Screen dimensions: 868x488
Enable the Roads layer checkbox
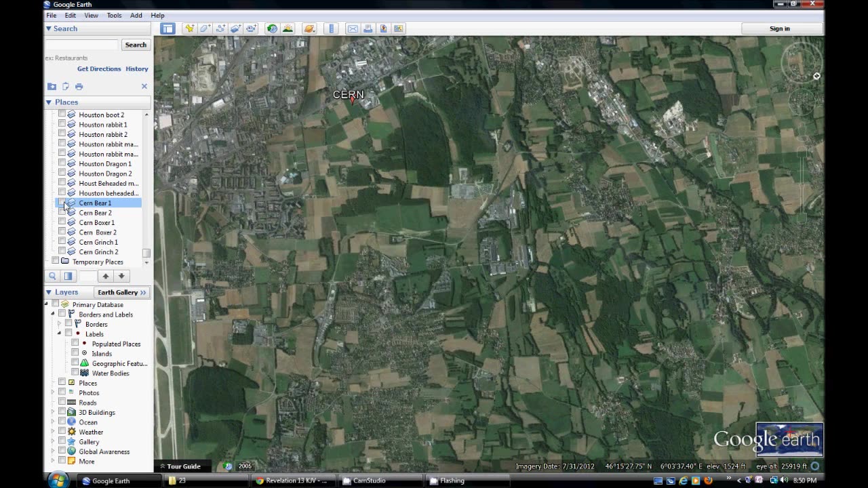tap(62, 402)
